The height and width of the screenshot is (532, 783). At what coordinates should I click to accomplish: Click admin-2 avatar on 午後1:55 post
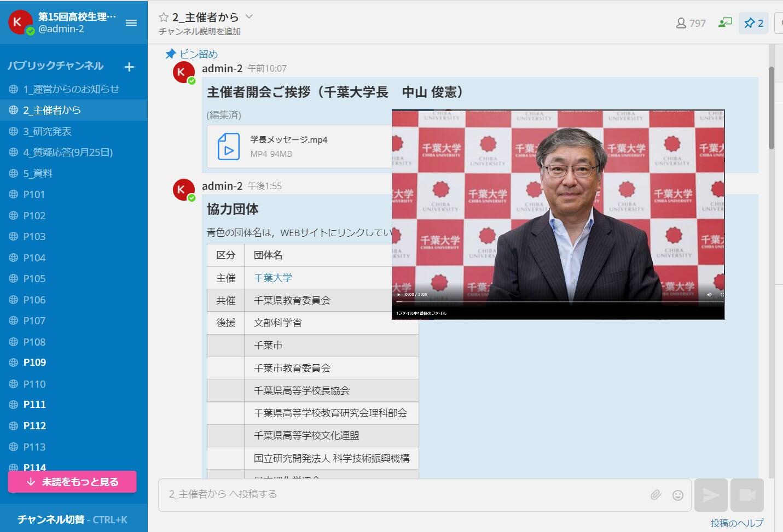[184, 190]
